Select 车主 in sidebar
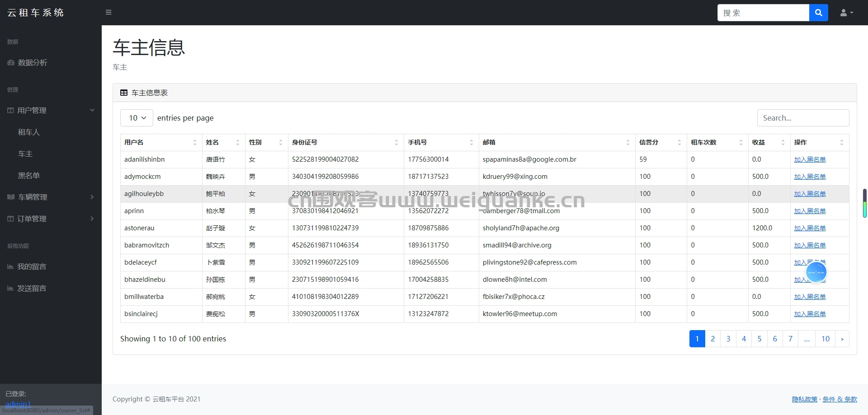This screenshot has height=415, width=868. coord(25,154)
